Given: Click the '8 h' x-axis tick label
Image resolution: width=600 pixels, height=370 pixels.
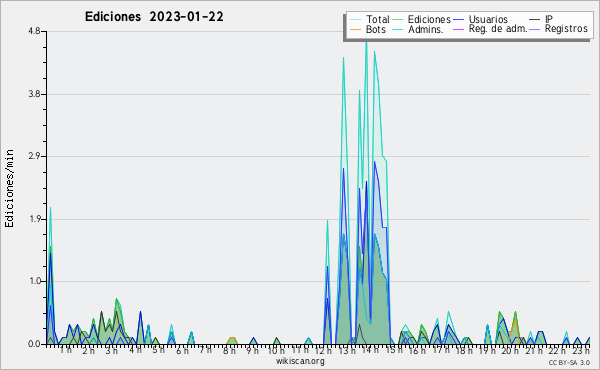Looking at the screenshot, I should click(229, 350).
